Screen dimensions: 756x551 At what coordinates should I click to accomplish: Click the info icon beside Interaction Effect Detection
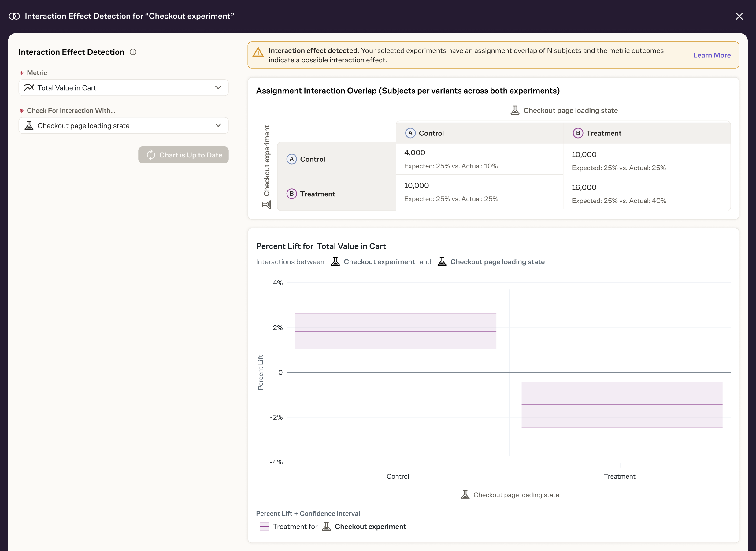point(133,52)
